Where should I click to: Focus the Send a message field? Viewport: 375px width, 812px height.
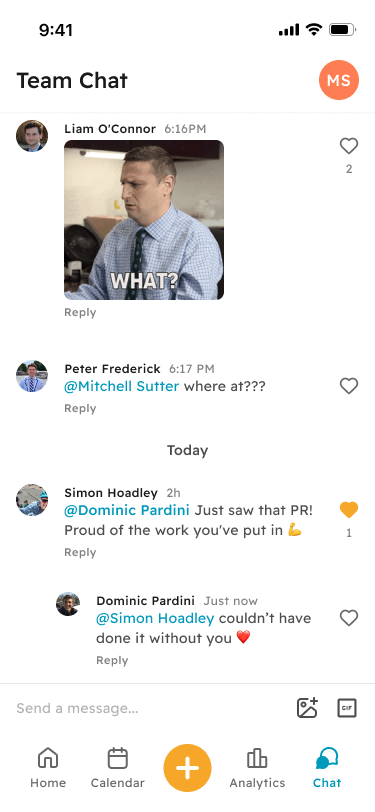pos(150,708)
